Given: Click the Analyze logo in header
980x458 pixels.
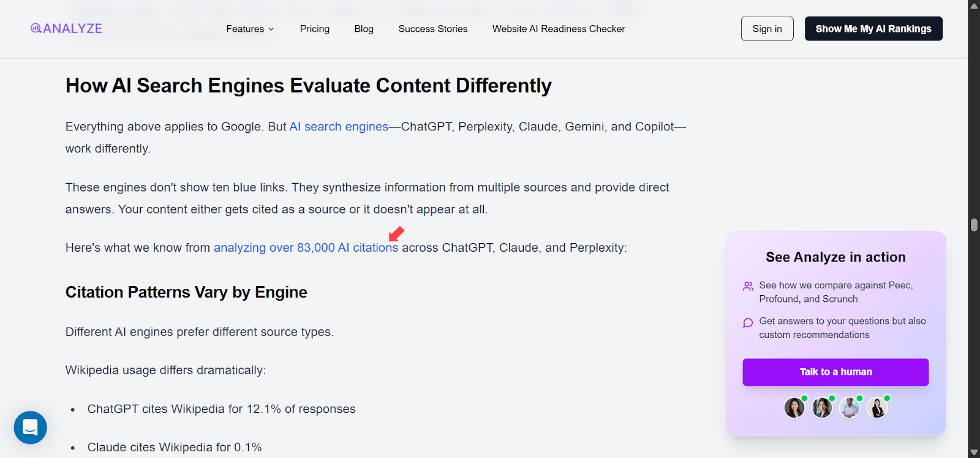Looking at the screenshot, I should pyautogui.click(x=66, y=29).
